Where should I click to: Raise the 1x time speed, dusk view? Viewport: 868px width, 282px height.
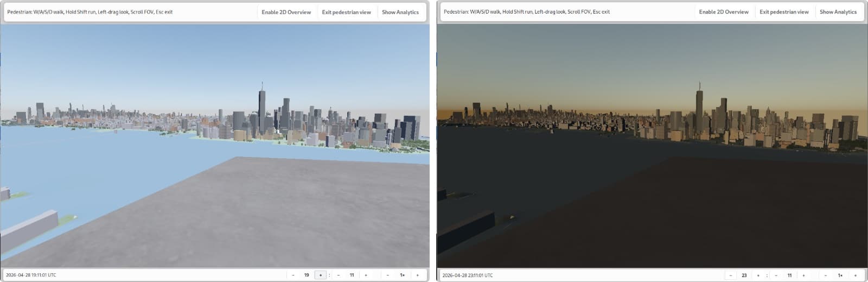point(855,275)
